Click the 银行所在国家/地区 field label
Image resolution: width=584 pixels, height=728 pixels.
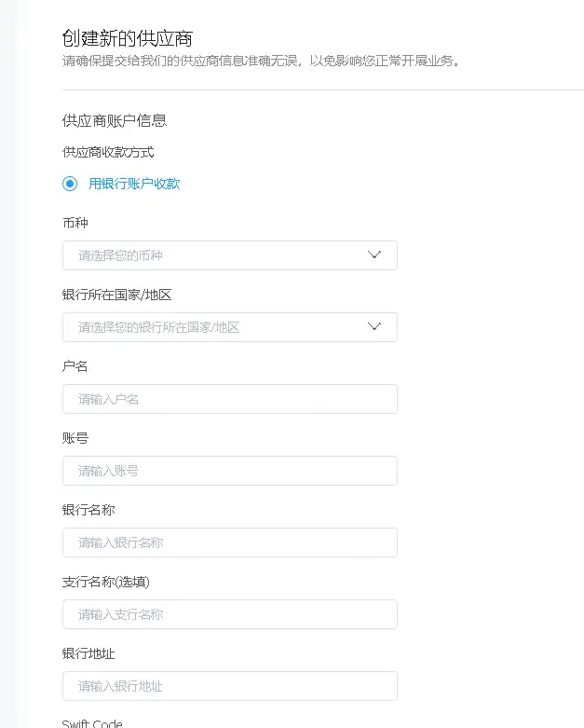click(x=117, y=295)
